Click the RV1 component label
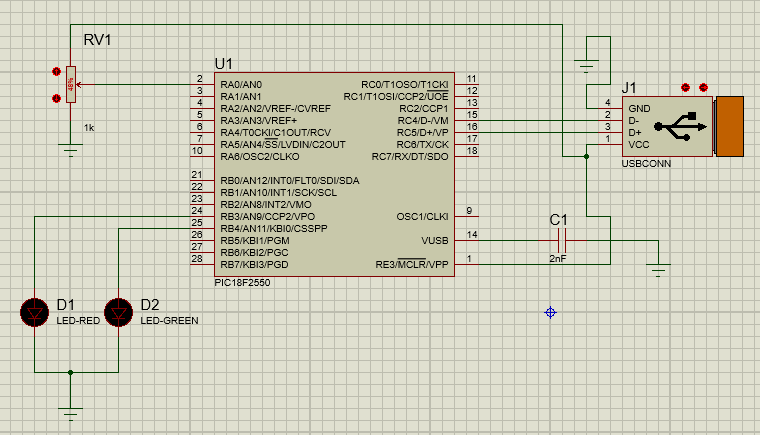The image size is (760, 435). point(97,40)
